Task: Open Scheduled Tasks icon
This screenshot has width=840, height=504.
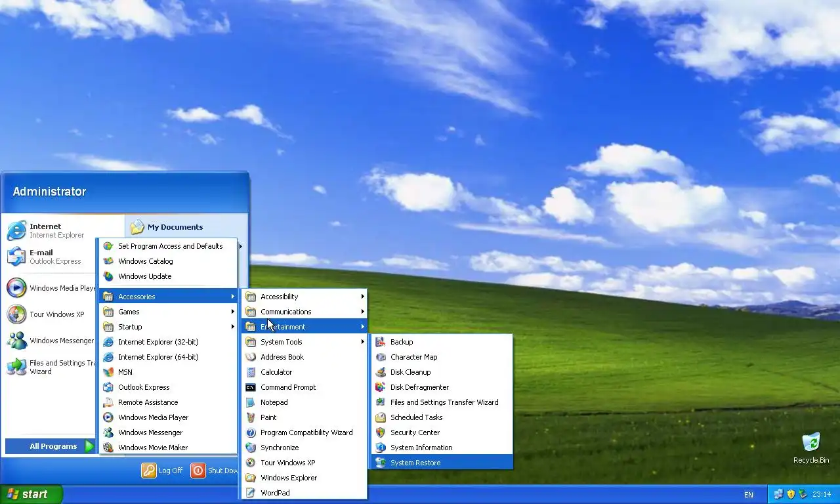Action: tap(381, 417)
